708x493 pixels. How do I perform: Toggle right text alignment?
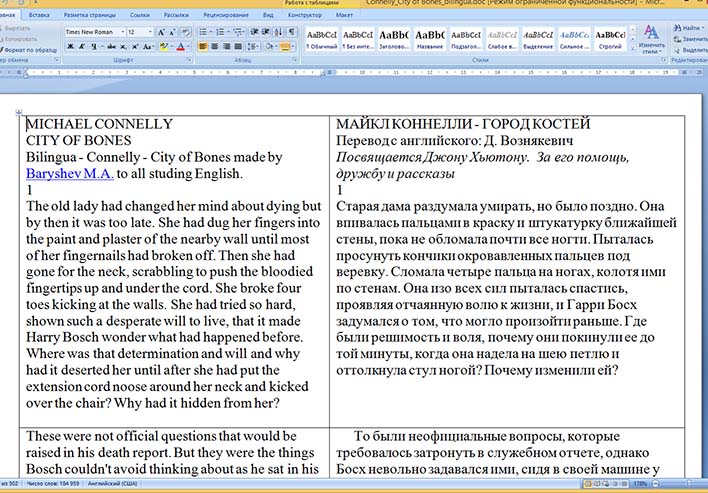pos(226,46)
